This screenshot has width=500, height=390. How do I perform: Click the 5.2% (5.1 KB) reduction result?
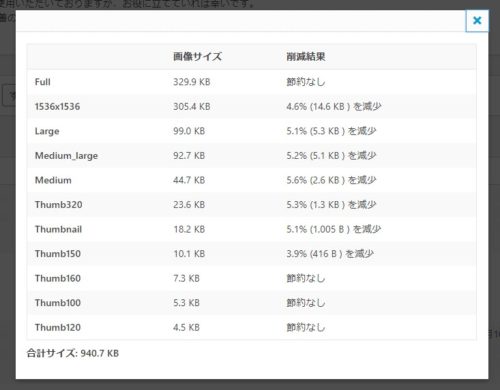pos(331,156)
